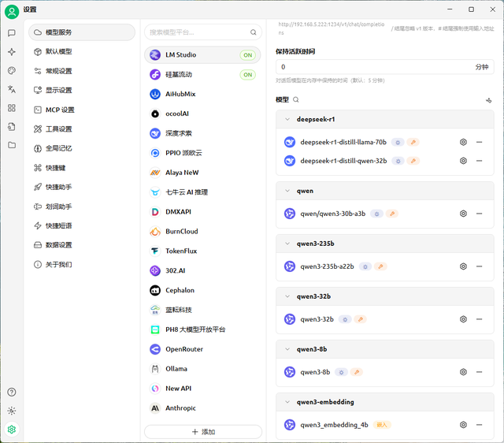Viewport: 504px width, 443px height.
Task: Open settings for qwen/qwen3-30b-a3b
Action: click(x=463, y=214)
